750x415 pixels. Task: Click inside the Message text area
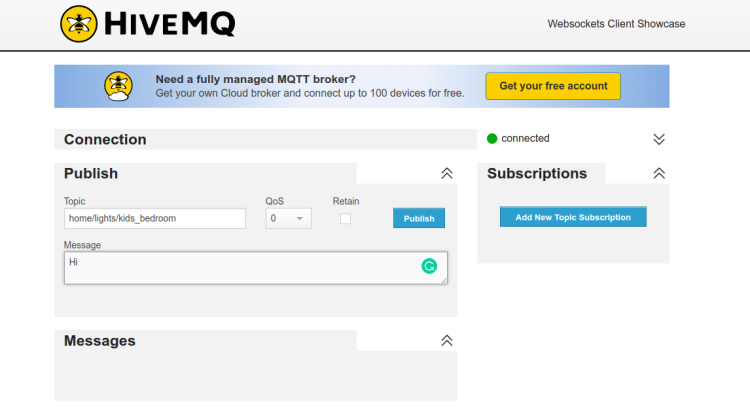(x=240, y=267)
